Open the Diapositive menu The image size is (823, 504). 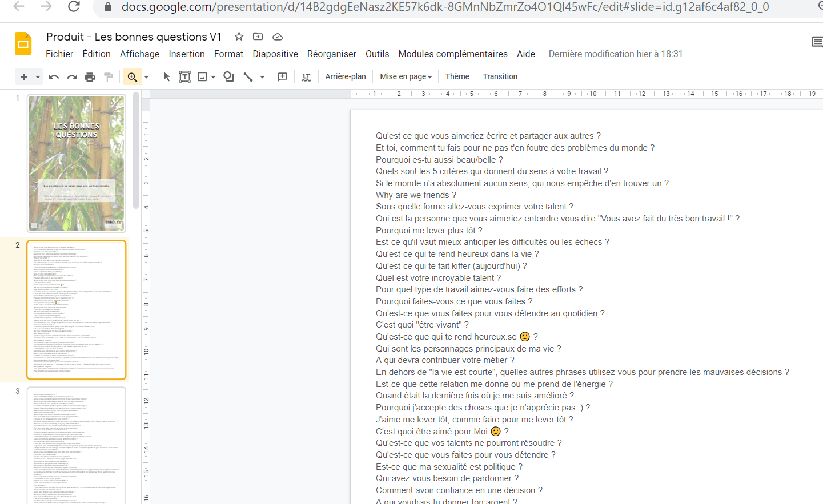[x=275, y=54]
